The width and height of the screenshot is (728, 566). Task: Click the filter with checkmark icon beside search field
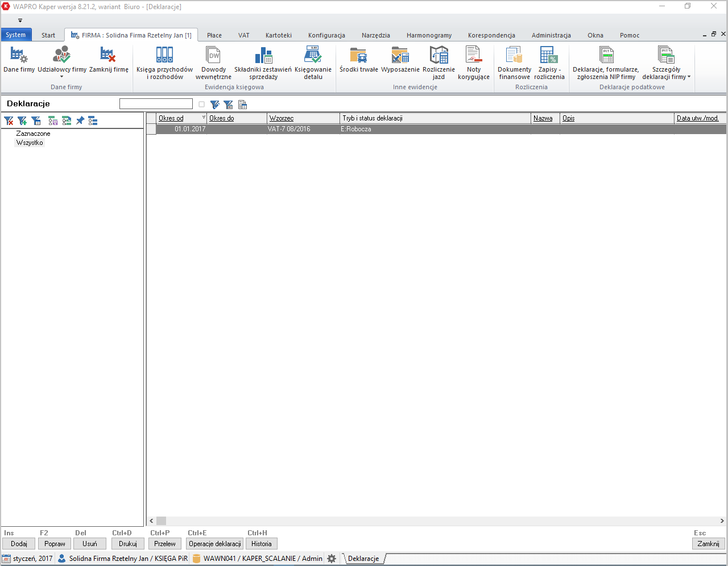click(214, 105)
